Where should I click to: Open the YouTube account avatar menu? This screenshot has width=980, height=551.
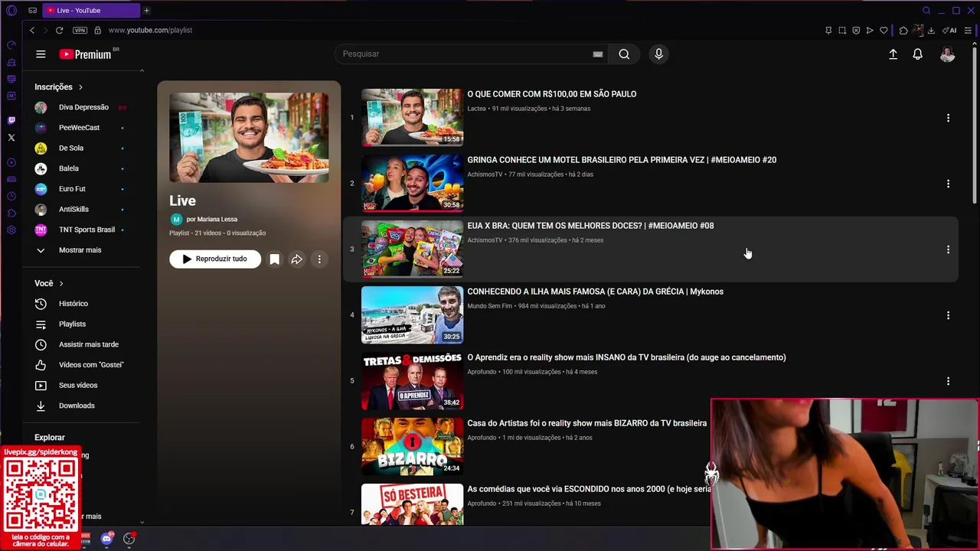point(947,54)
